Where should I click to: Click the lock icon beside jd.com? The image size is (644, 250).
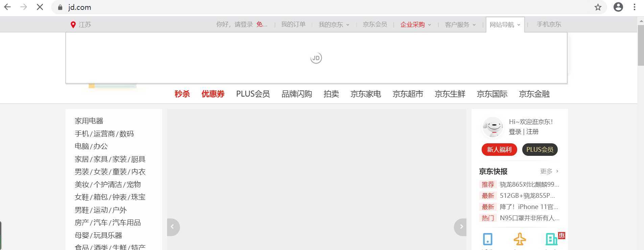[60, 7]
